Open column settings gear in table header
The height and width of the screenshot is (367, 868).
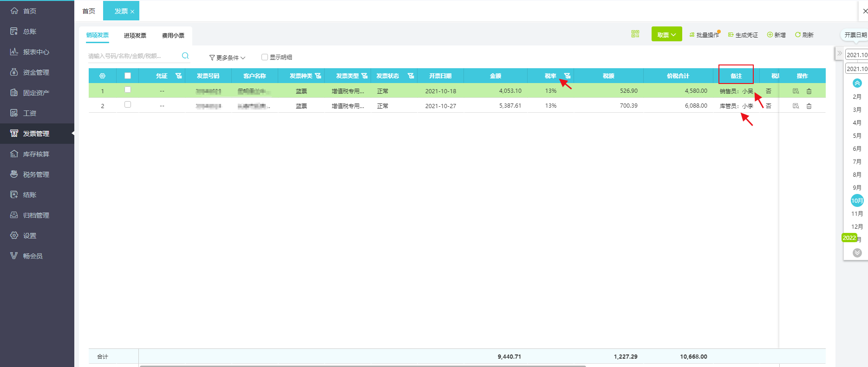pos(102,76)
